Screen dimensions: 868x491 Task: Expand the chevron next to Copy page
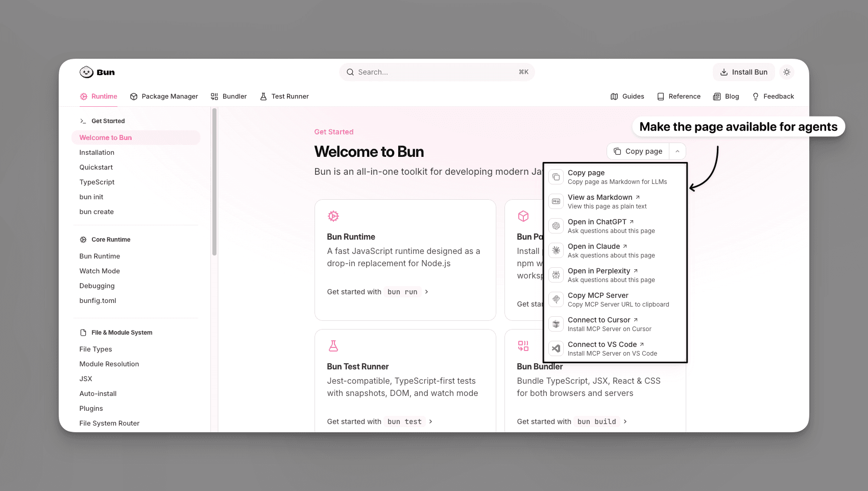pyautogui.click(x=677, y=151)
